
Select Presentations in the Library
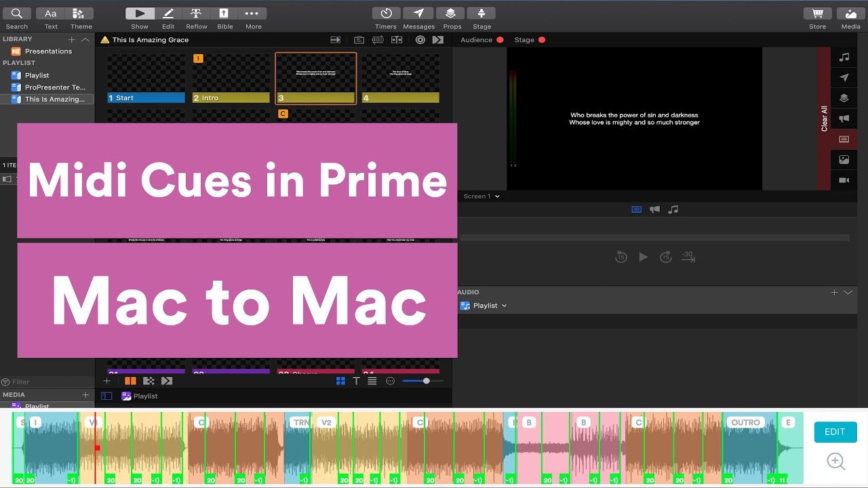[x=47, y=52]
